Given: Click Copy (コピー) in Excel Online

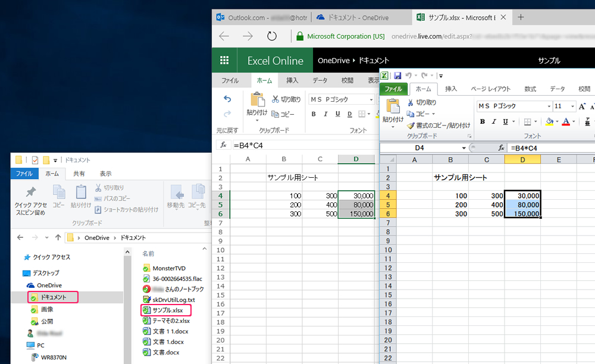Looking at the screenshot, I should click(x=283, y=114).
